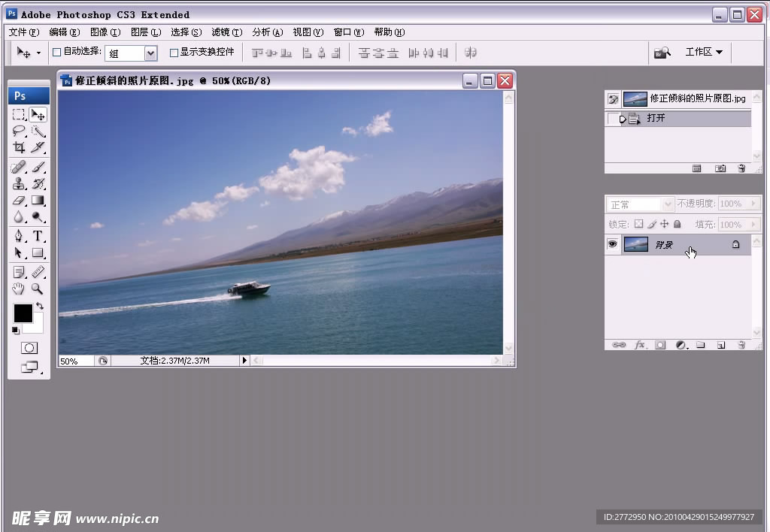Select the Slice tool
This screenshot has width=770, height=532.
click(x=38, y=147)
